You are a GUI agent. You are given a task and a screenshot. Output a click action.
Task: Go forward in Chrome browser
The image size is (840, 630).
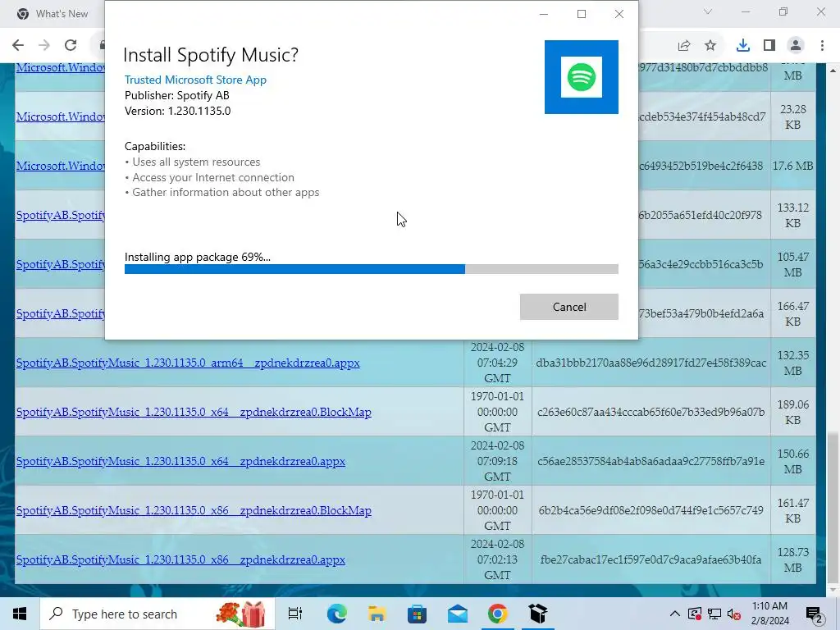(44, 45)
